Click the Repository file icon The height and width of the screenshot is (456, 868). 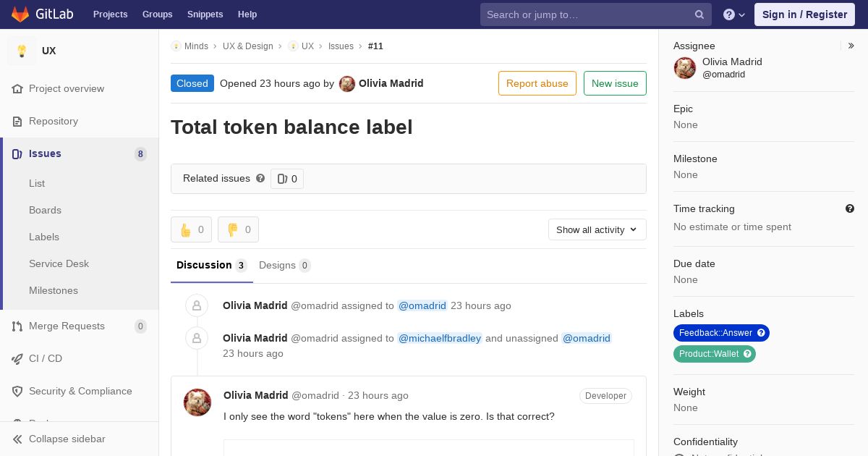pyautogui.click(x=17, y=122)
